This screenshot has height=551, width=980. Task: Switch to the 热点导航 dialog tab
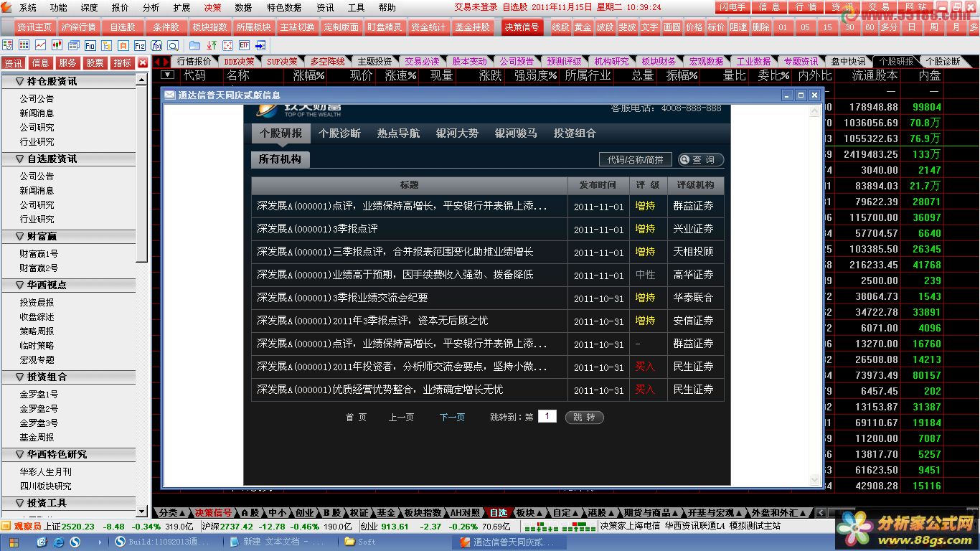398,133
